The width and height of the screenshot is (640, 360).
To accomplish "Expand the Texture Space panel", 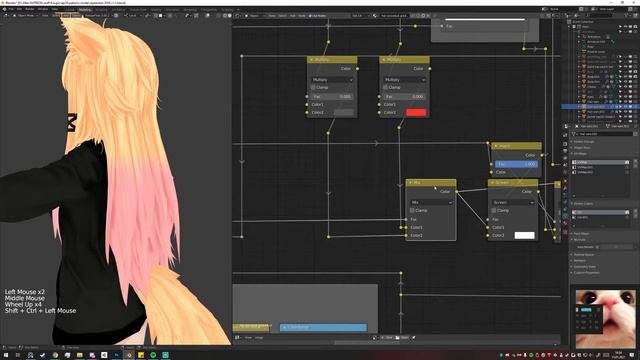I will pyautogui.click(x=584, y=255).
